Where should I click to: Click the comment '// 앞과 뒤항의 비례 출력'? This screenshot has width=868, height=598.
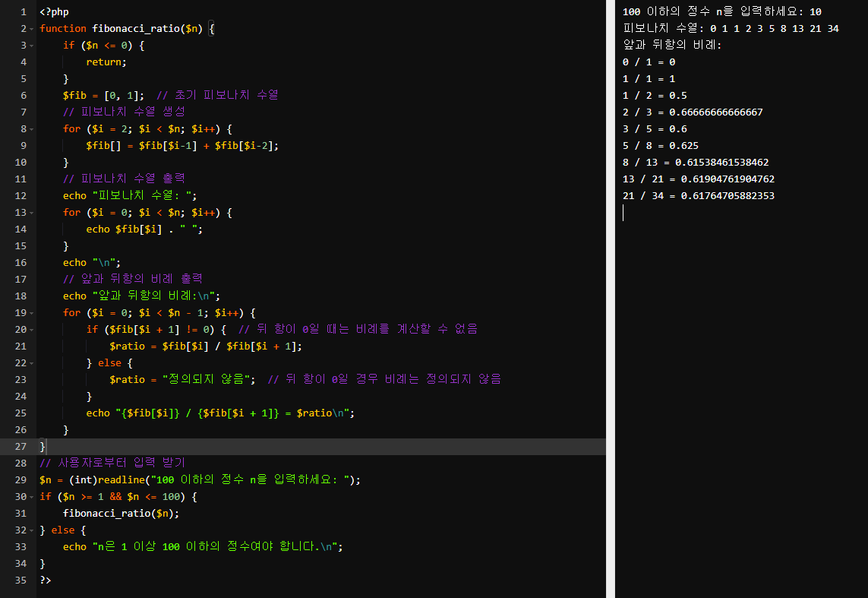132,279
